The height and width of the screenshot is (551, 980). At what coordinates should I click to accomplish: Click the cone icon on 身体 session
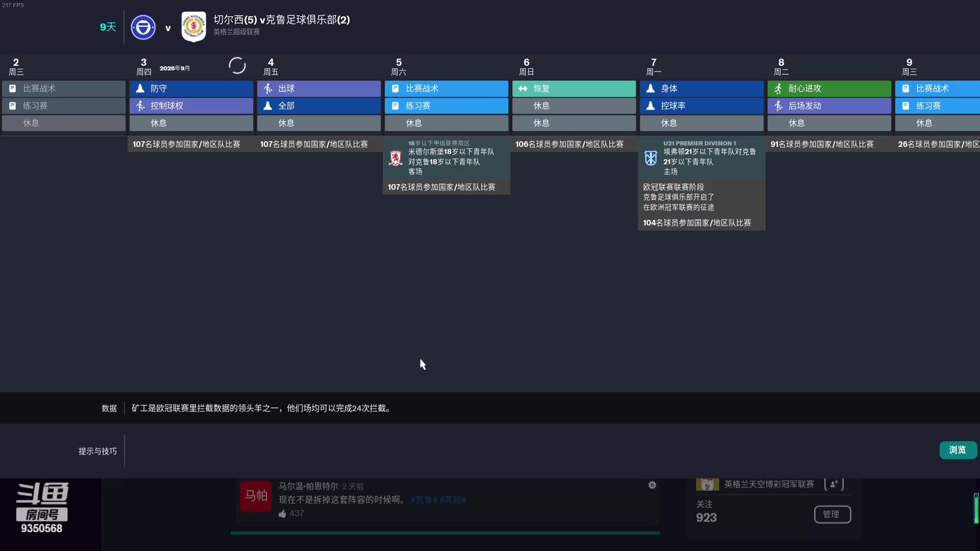pos(650,88)
